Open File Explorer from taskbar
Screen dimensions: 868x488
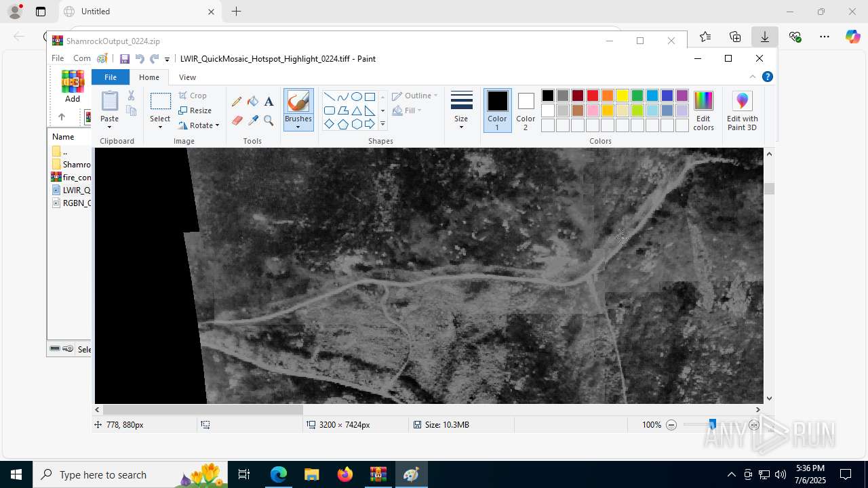click(x=312, y=474)
